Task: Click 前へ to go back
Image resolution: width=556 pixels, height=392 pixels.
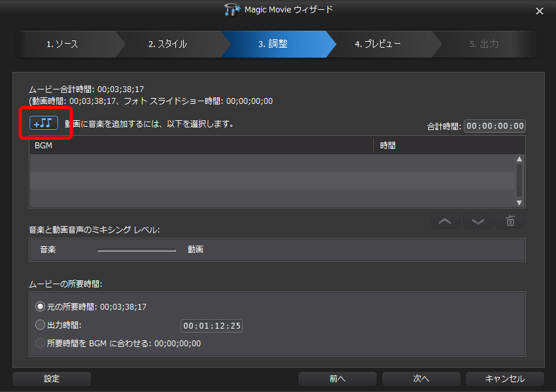Action: click(338, 378)
